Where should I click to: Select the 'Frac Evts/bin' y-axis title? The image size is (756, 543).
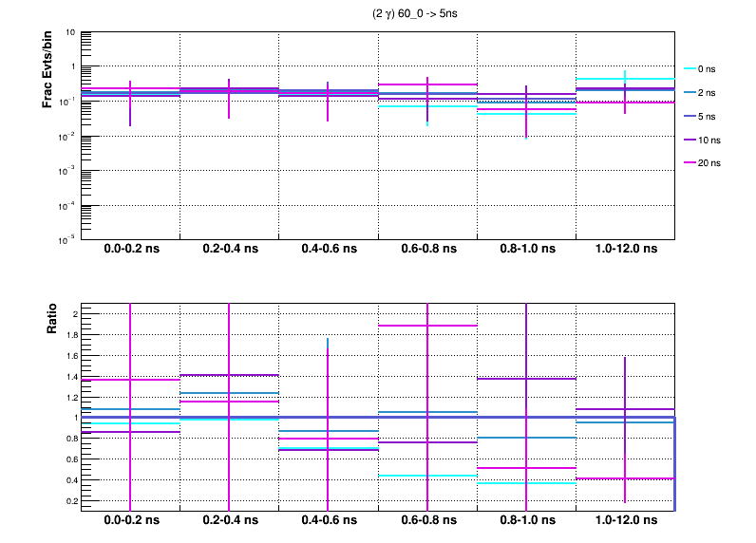pos(47,69)
